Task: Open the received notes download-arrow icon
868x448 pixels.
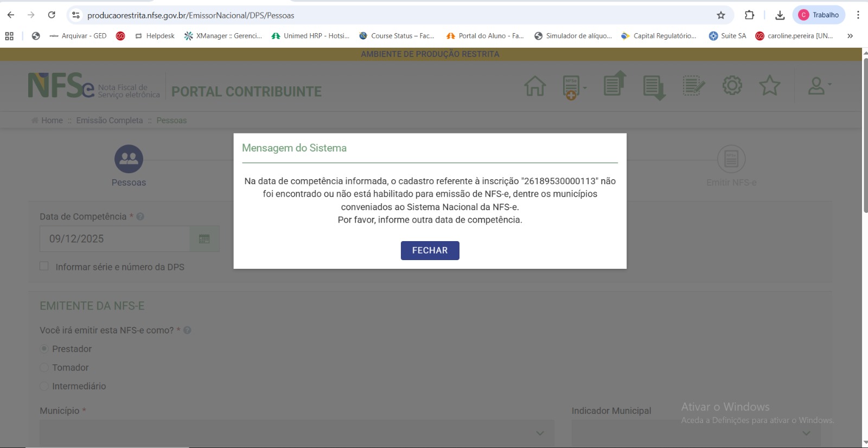Action: pyautogui.click(x=654, y=87)
